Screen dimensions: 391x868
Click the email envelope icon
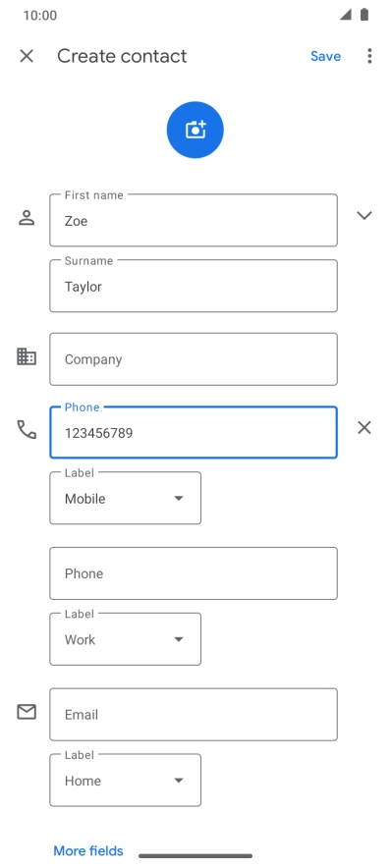point(27,712)
